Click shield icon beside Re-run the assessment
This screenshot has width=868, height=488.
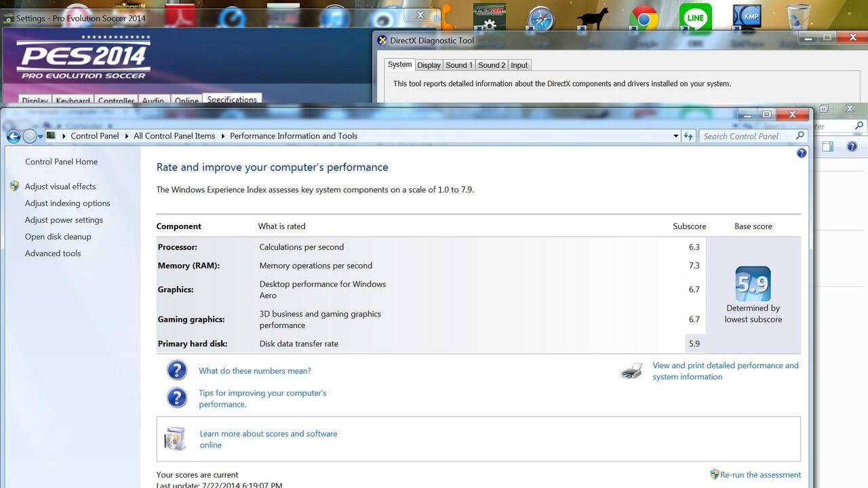[714, 474]
